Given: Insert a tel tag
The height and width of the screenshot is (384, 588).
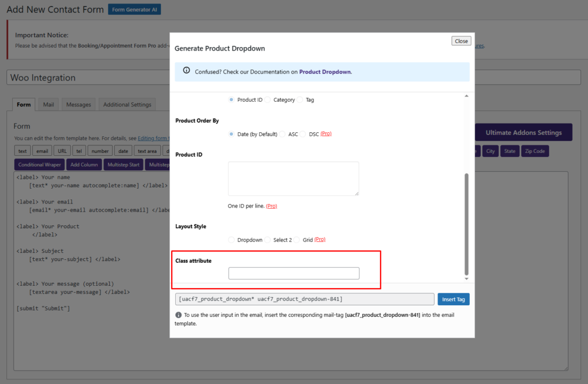Looking at the screenshot, I should point(79,151).
